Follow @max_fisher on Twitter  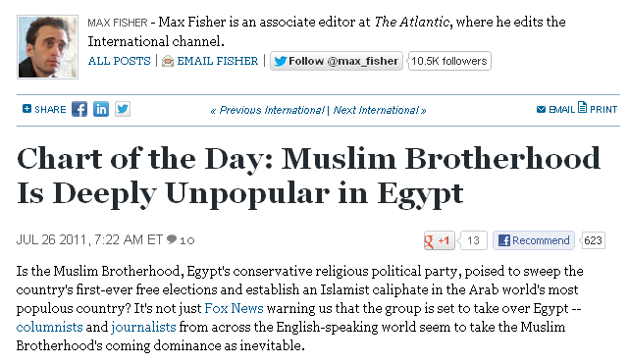click(x=337, y=61)
